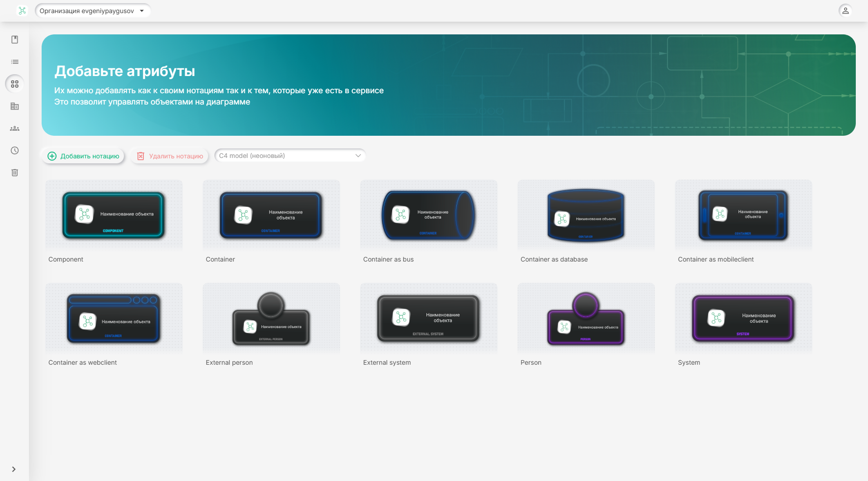Image resolution: width=868 pixels, height=481 pixels.
Task: Choose the External person notation card
Action: tap(271, 319)
